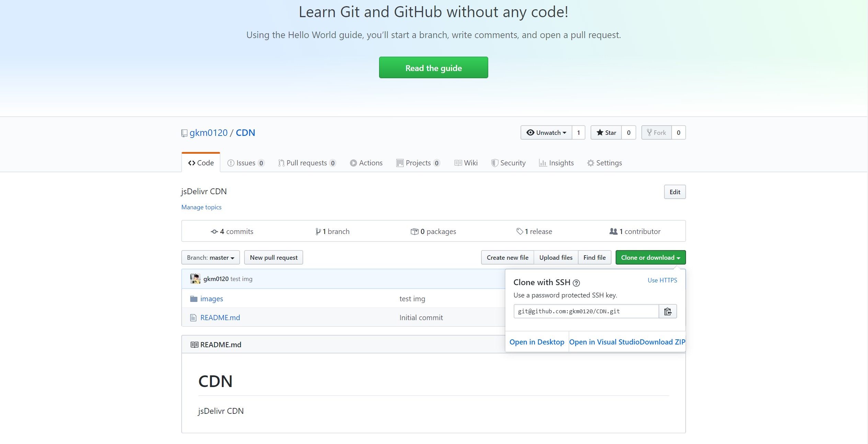Open the Issues tab
Viewport: 868px width, 444px height.
click(x=246, y=163)
